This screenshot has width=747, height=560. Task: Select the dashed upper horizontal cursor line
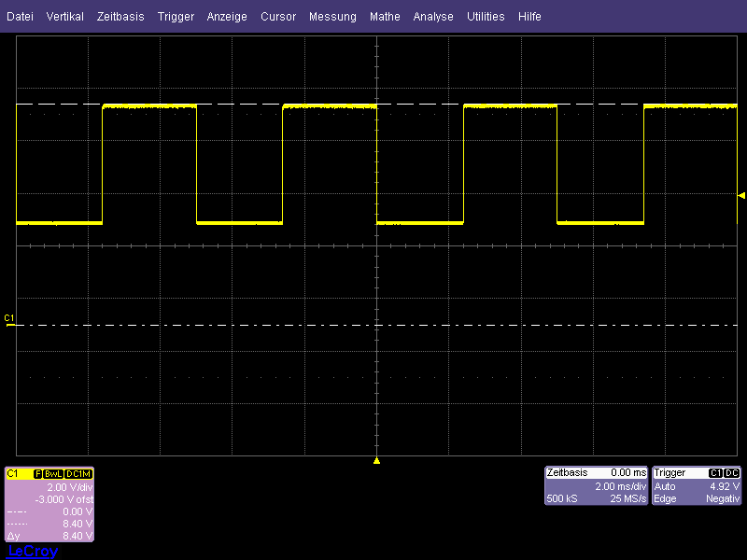[376, 104]
